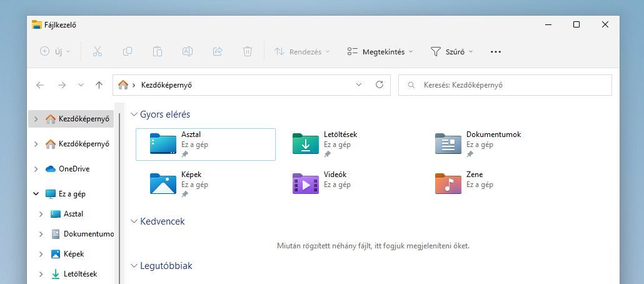Screen dimensions: 644x284
Task: Go forward with the right arrow
Action: (62, 85)
